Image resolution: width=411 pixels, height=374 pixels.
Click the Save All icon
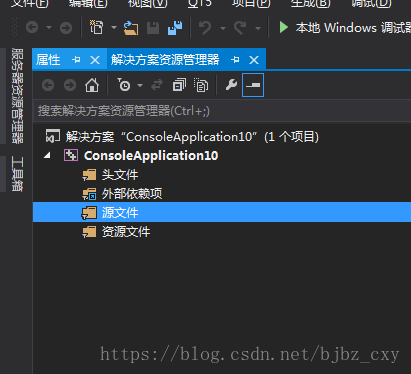pyautogui.click(x=175, y=28)
